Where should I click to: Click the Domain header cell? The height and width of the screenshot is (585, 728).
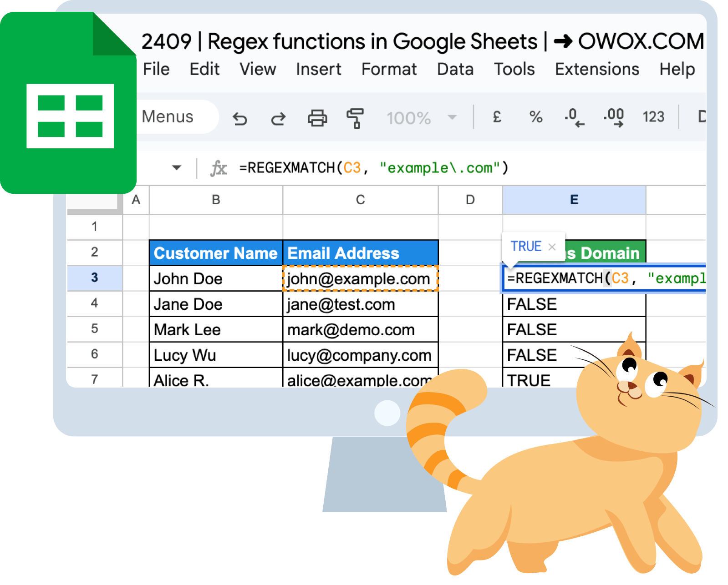tap(606, 253)
